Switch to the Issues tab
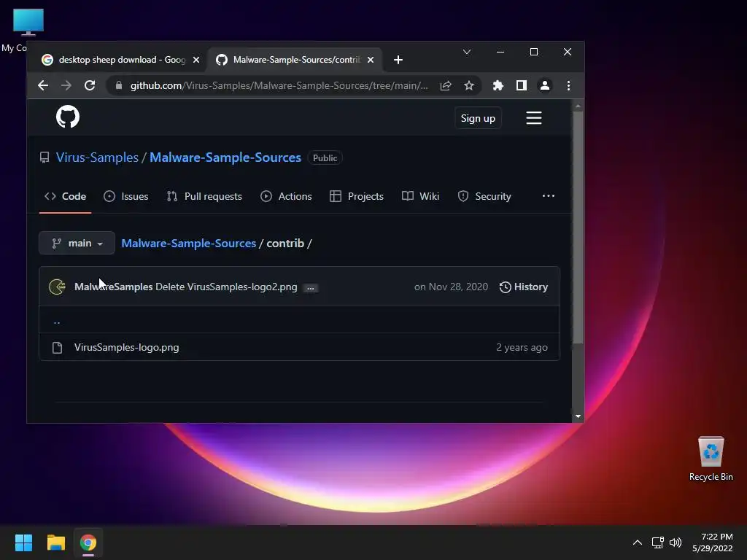This screenshot has width=747, height=560. click(x=126, y=196)
